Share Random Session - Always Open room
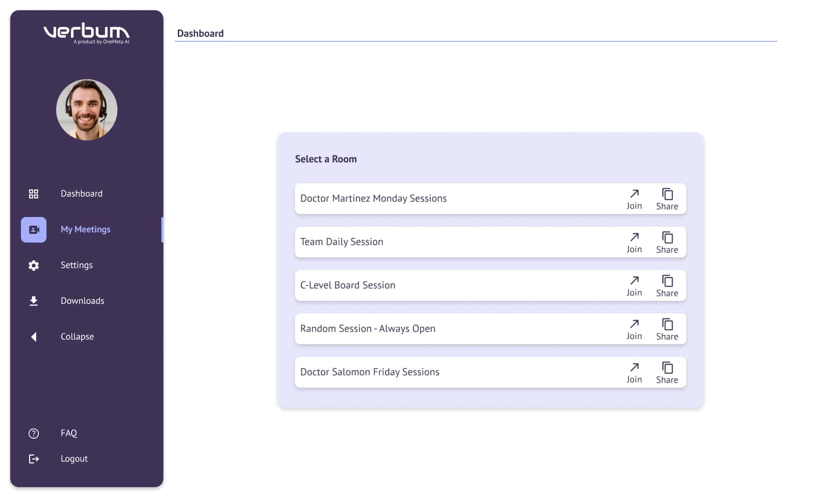 pos(667,329)
